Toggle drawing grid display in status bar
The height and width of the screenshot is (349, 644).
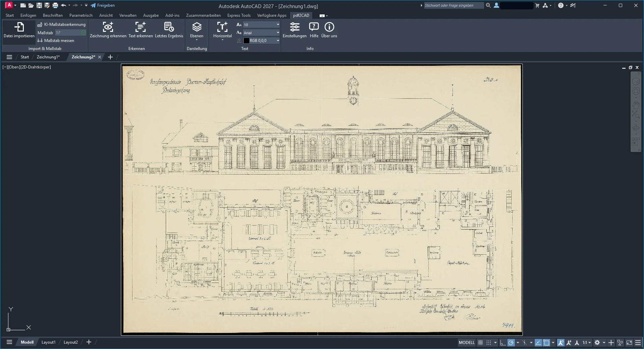pyautogui.click(x=480, y=343)
